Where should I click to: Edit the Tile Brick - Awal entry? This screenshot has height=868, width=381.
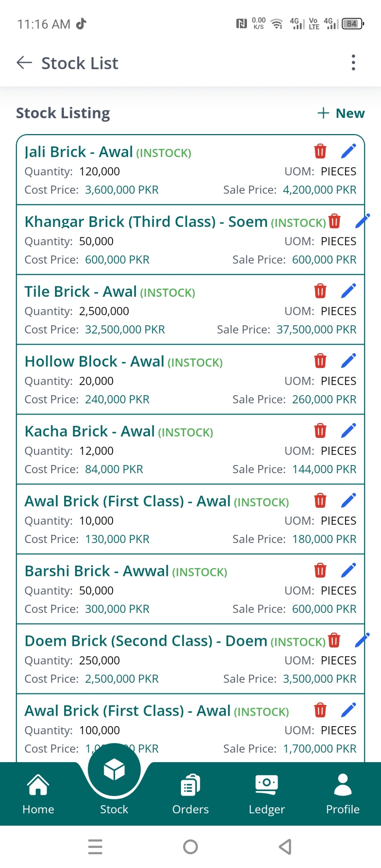[x=348, y=291]
